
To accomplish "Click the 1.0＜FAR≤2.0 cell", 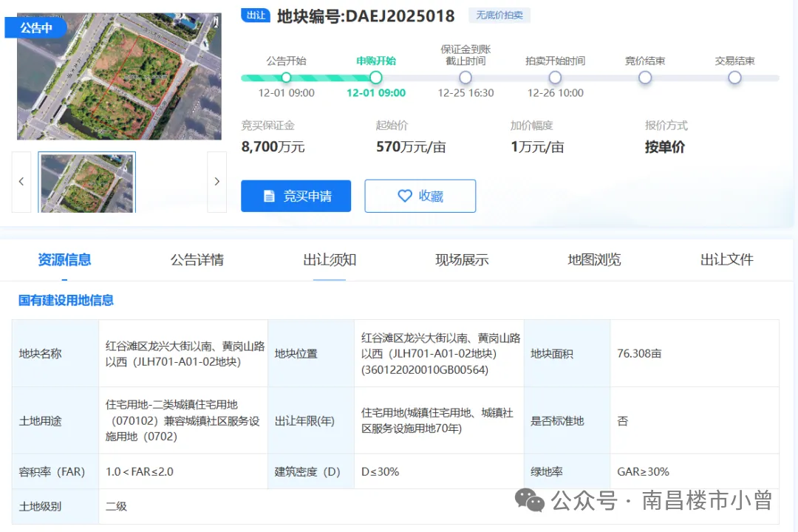I will (183, 471).
